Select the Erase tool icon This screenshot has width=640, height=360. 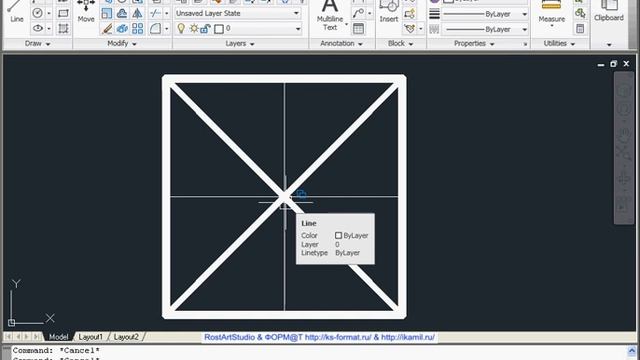tap(107, 29)
